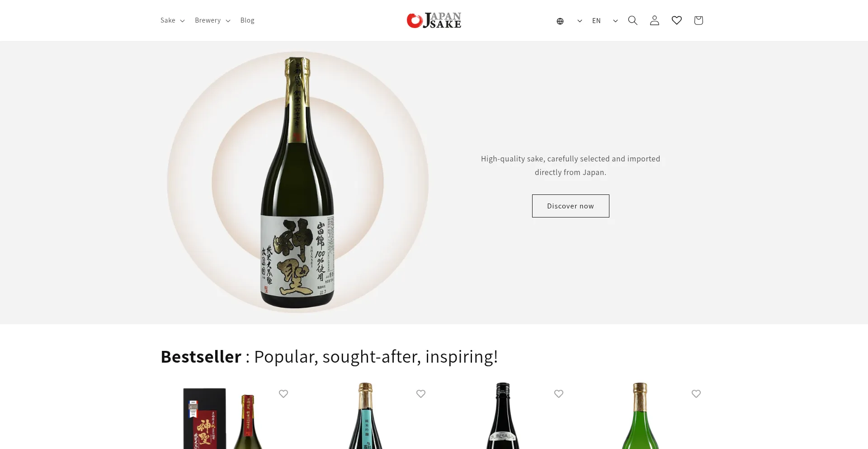Image resolution: width=868 pixels, height=449 pixels.
Task: Heart the green bottle product
Action: [696, 394]
